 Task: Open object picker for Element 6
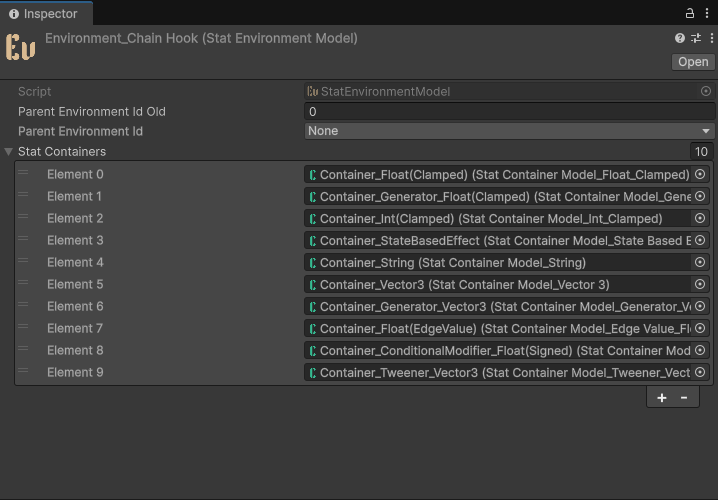click(700, 306)
